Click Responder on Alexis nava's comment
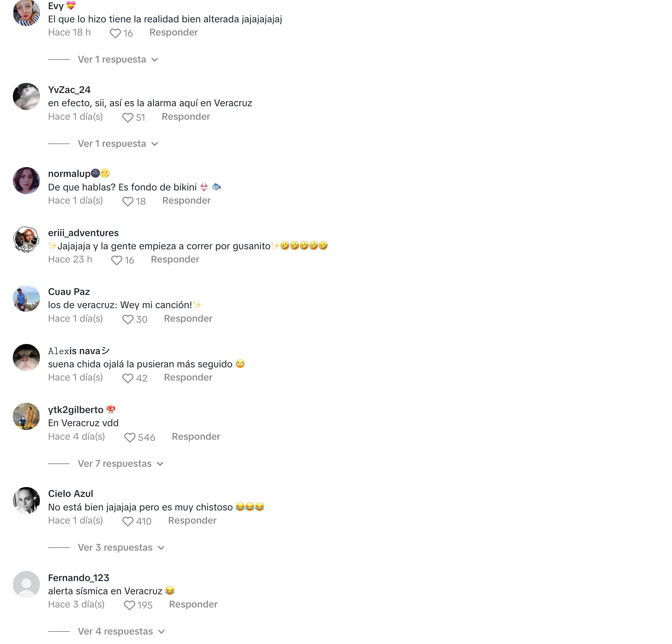This screenshot has height=644, width=672. point(188,377)
